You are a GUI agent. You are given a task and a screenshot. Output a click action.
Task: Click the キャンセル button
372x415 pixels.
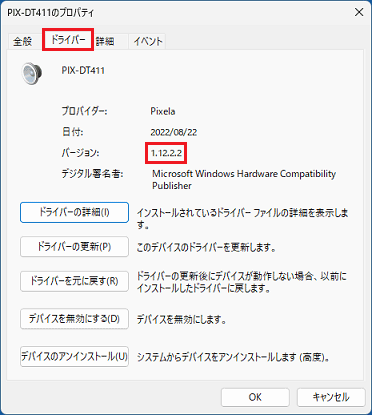(x=331, y=397)
